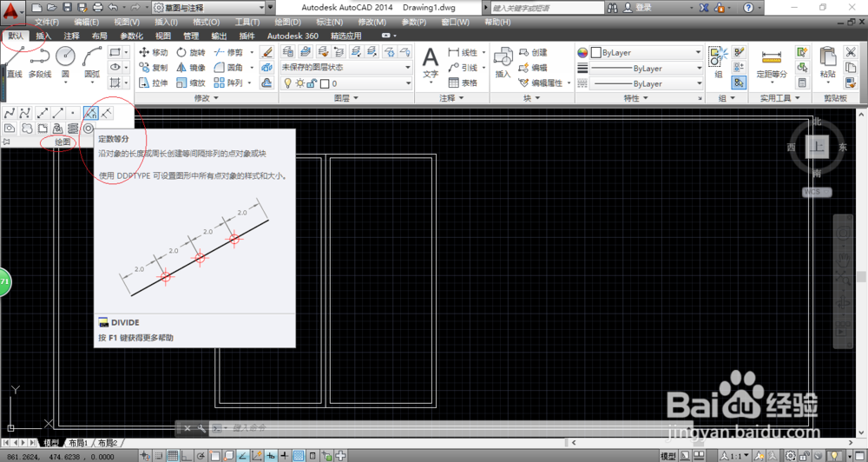868x462 pixels.
Task: Open the workspace dropdown 草图与注释
Action: 208,8
